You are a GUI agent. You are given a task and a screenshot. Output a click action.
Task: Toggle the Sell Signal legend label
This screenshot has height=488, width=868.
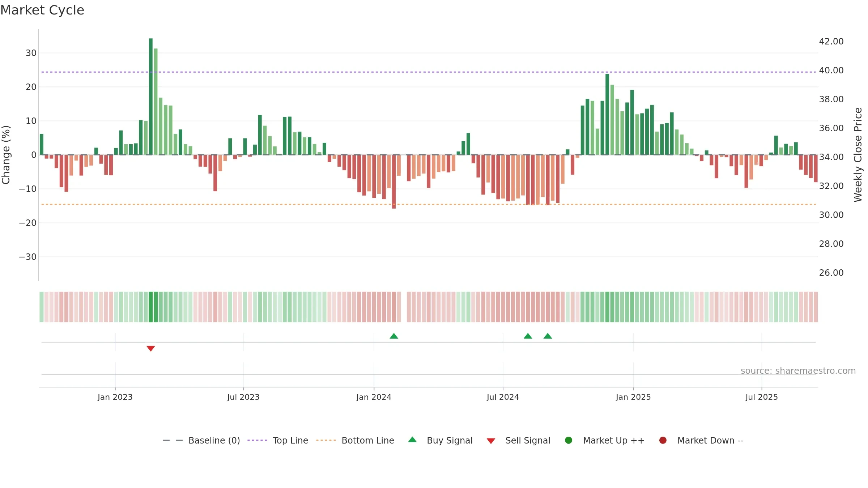pyautogui.click(x=528, y=440)
